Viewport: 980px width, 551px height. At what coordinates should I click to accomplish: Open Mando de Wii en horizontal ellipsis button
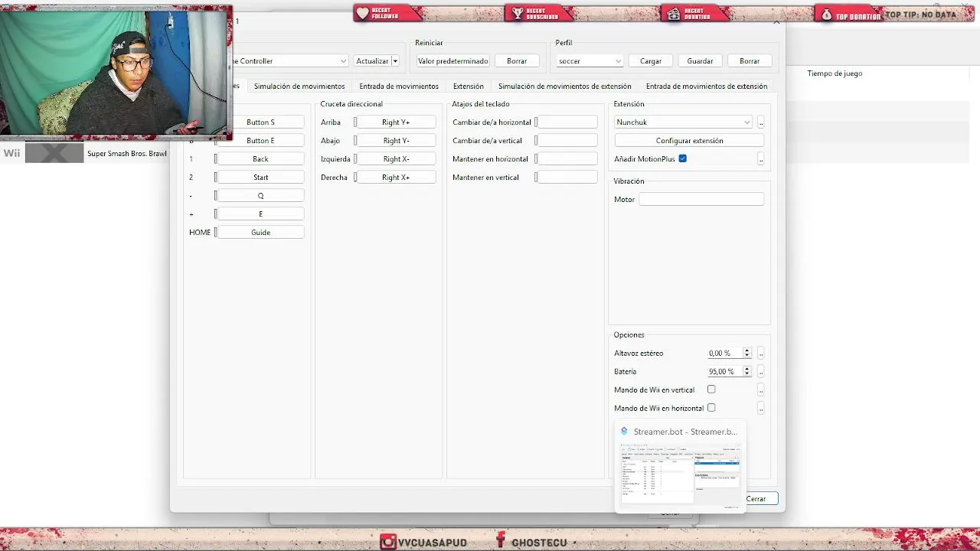[761, 409]
